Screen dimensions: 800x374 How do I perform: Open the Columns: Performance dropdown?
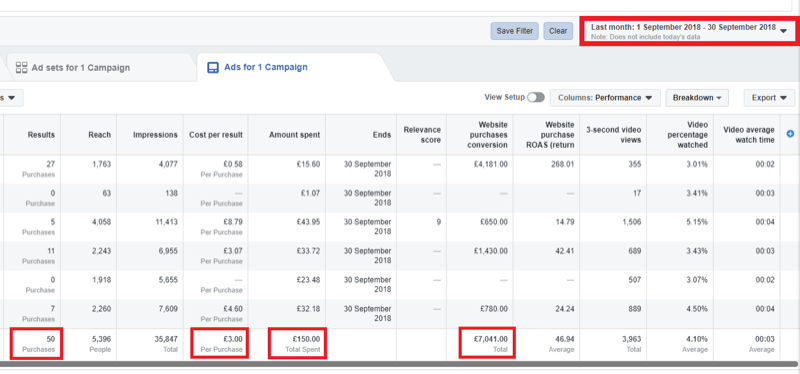[605, 98]
